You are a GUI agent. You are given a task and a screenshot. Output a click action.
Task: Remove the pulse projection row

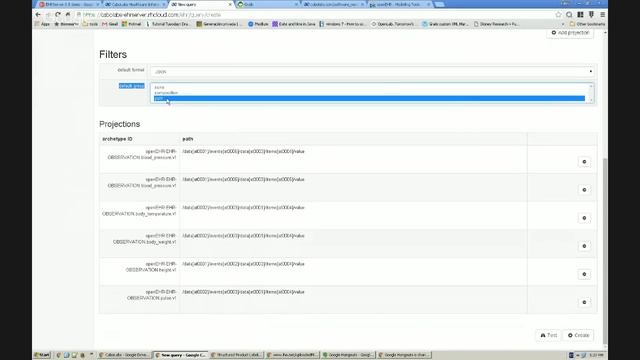tap(584, 302)
